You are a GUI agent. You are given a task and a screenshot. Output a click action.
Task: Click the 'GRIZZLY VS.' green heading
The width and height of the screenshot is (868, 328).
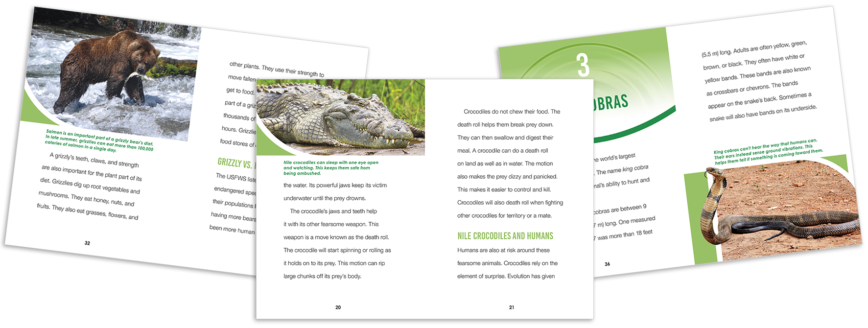pyautogui.click(x=237, y=164)
